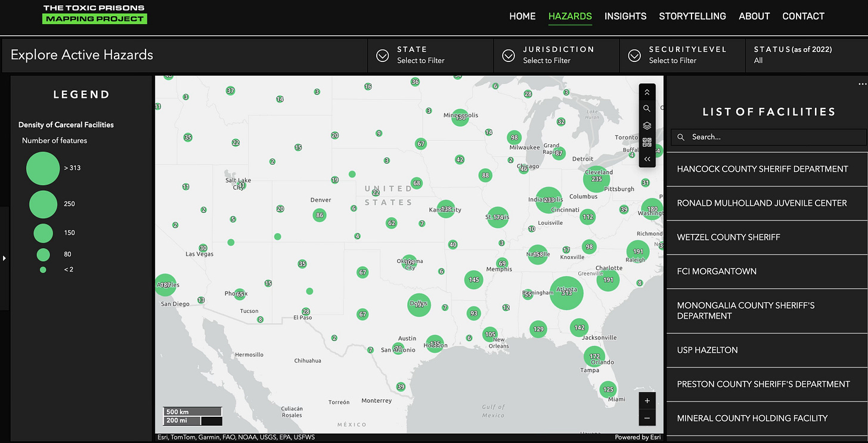Open the STORYTELLING menu item
This screenshot has width=868, height=443.
click(x=692, y=16)
